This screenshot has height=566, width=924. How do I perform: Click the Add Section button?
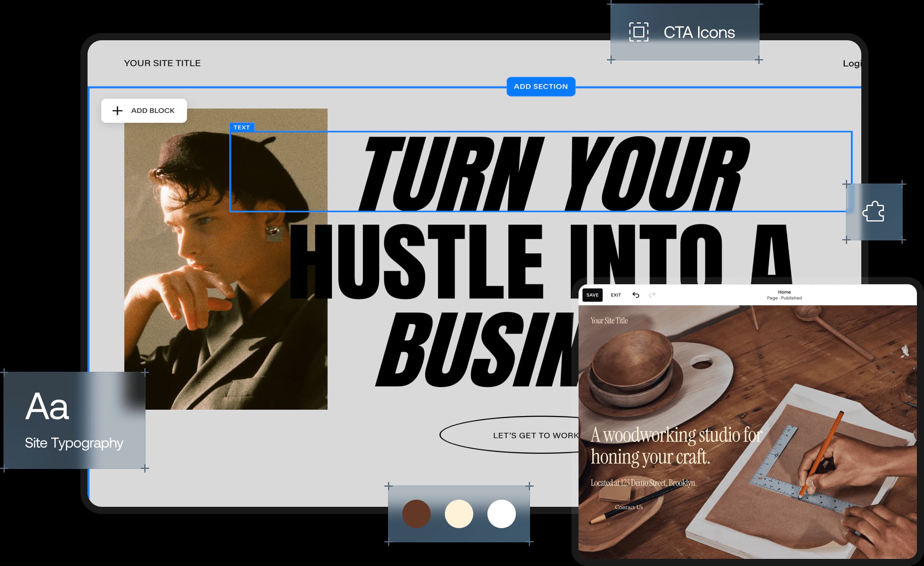(540, 86)
